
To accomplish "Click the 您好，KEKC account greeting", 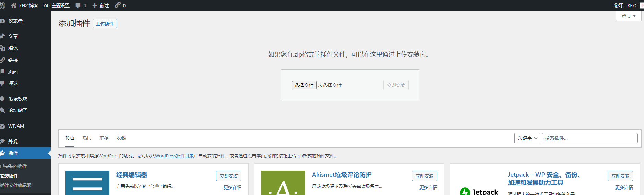I will pos(625,5).
